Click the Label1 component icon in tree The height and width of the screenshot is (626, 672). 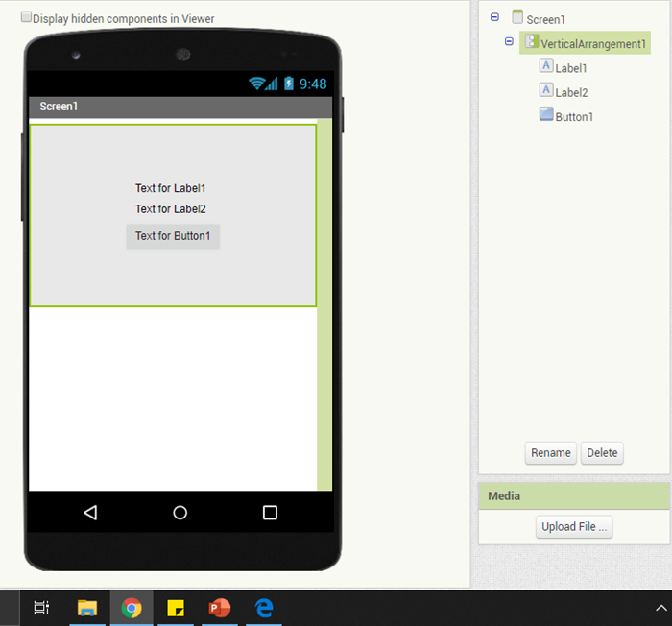[546, 66]
